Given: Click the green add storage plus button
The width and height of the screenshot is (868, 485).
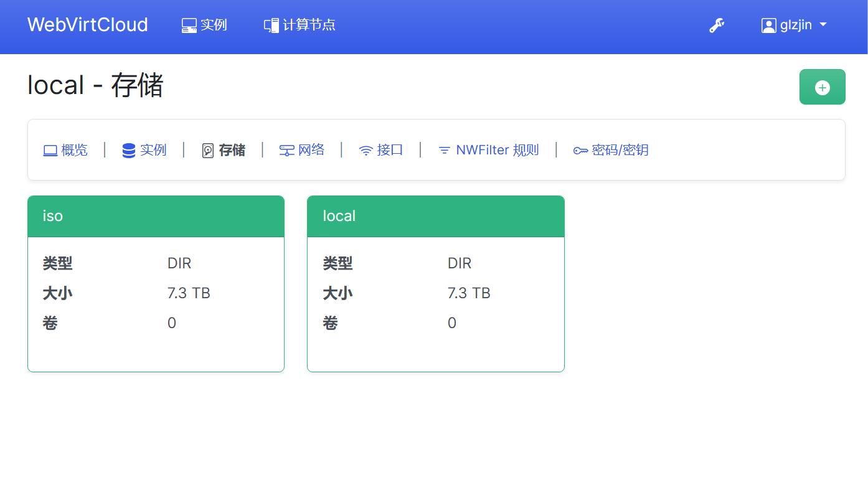Looking at the screenshot, I should (822, 87).
